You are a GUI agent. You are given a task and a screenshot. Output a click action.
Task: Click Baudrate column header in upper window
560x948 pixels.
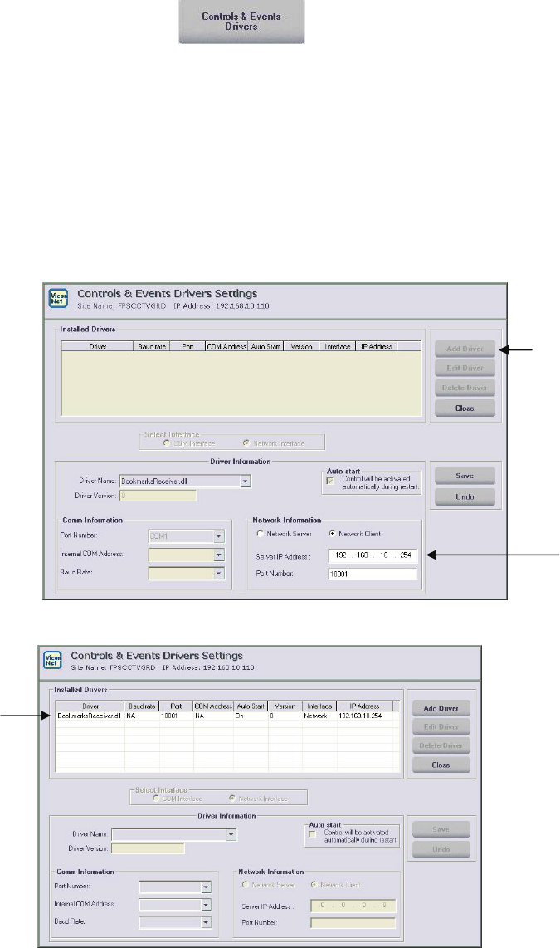pyautogui.click(x=152, y=346)
